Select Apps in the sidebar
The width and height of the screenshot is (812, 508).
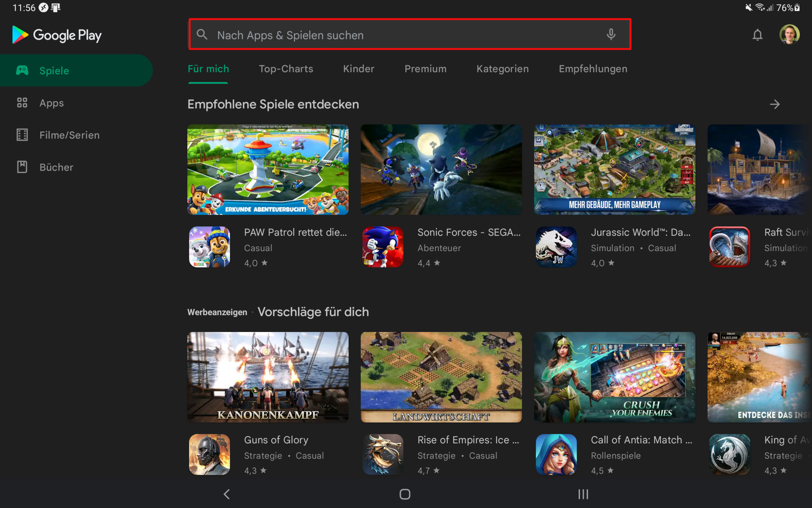[51, 103]
